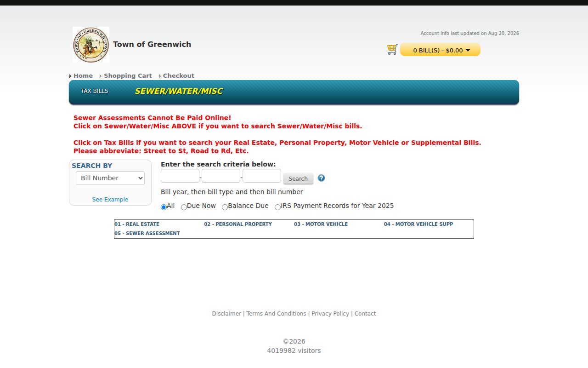Select the All radio button

click(164, 207)
